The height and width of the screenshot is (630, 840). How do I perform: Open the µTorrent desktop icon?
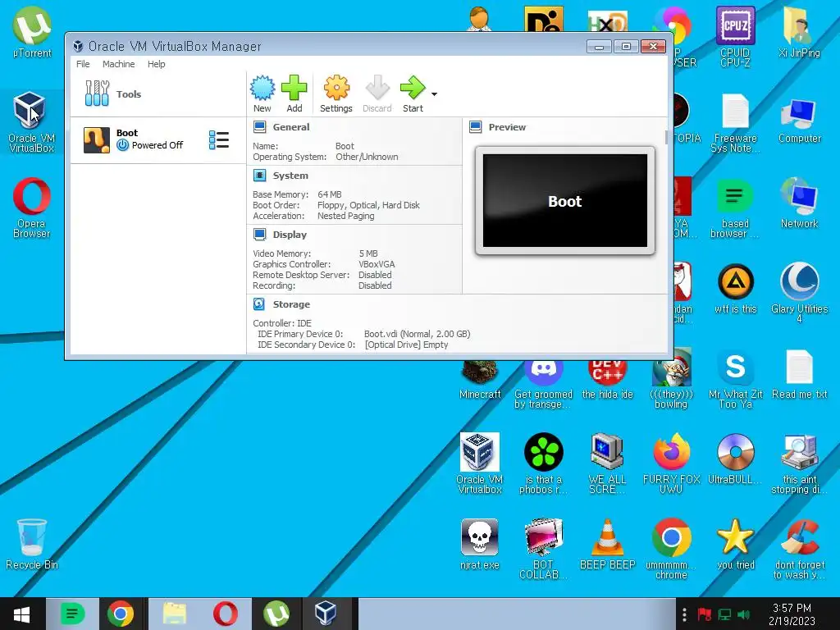(x=32, y=32)
